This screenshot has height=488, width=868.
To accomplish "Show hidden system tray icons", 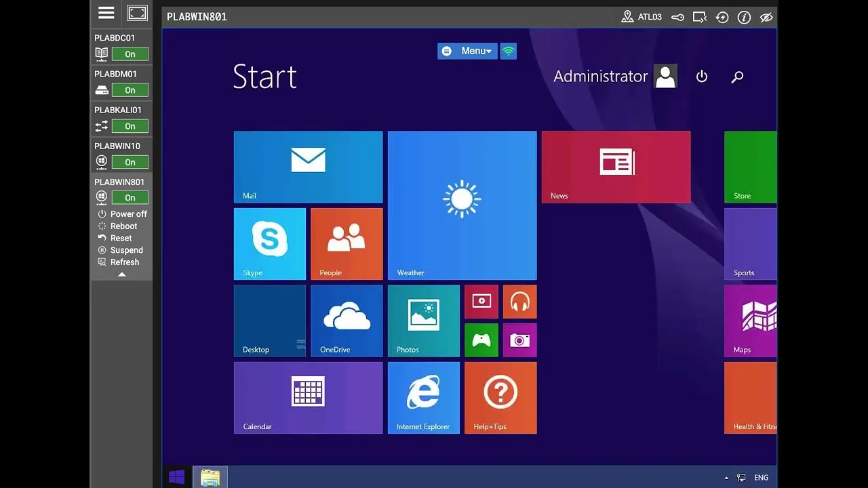I will tap(726, 478).
